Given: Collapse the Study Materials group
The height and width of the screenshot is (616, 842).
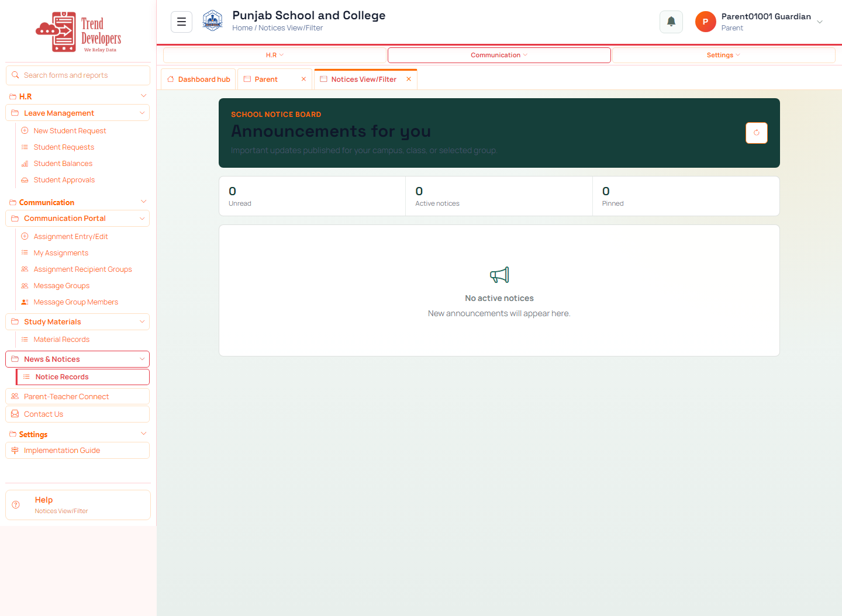Looking at the screenshot, I should click(142, 321).
